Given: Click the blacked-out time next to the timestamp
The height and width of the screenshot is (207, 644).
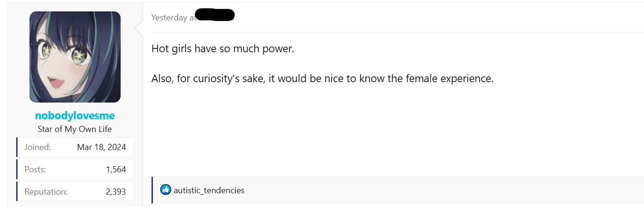Looking at the screenshot, I should coord(215,15).
